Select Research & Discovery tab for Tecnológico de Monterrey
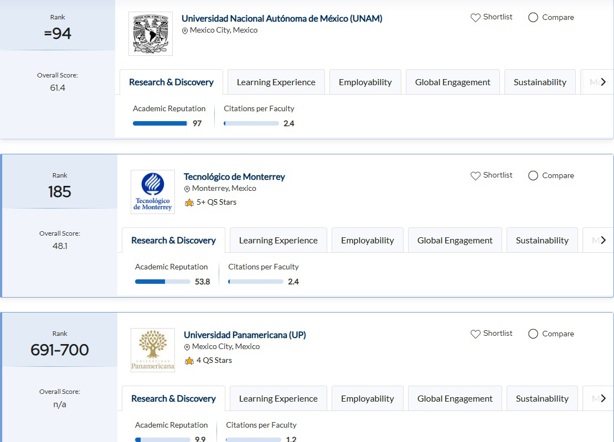614x442 pixels. pos(173,240)
